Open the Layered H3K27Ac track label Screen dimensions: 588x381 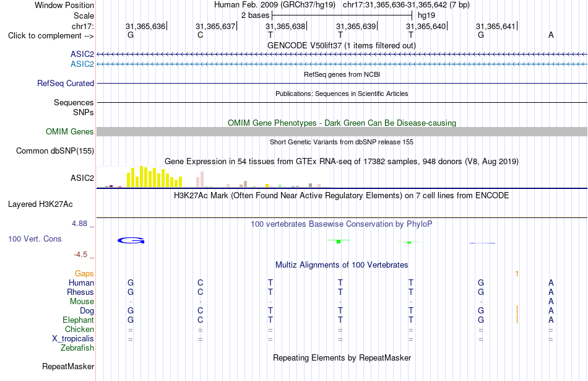[40, 204]
